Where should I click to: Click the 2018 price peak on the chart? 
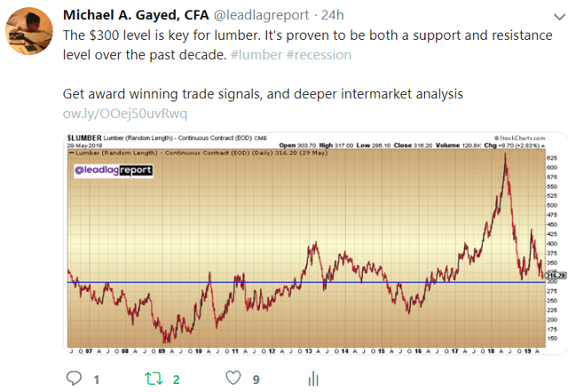(x=505, y=155)
